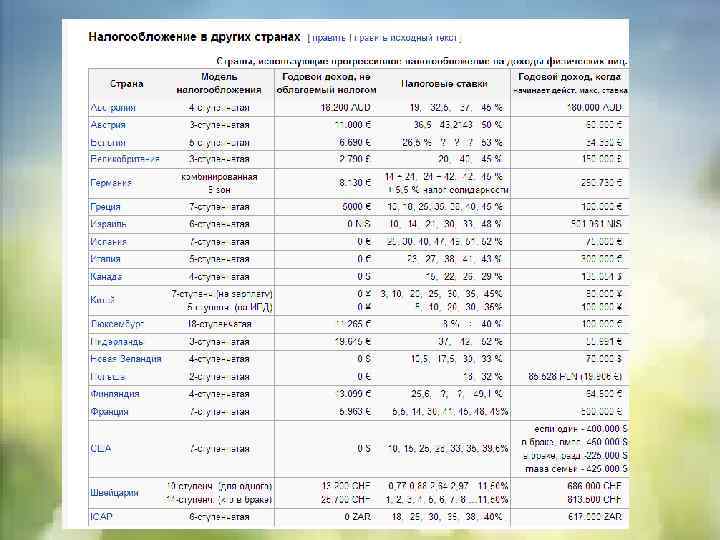Select '+ 5,5 % налог солидарности' text
This screenshot has width=720, height=540.
(448, 190)
